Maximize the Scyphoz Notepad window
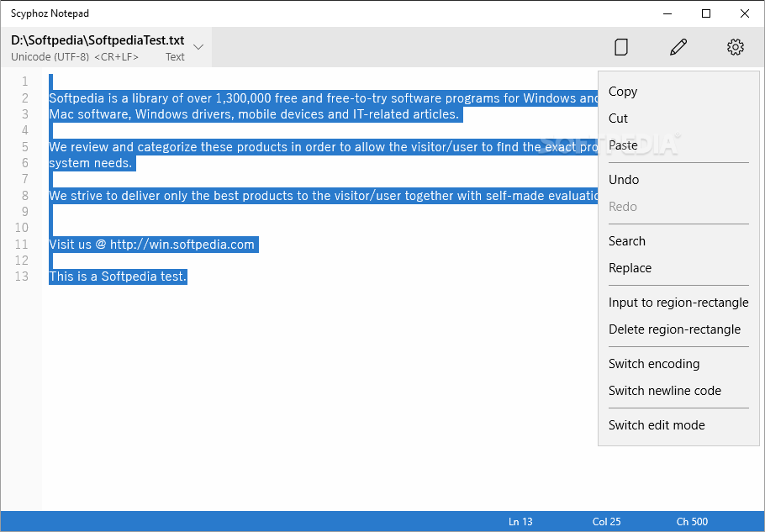The image size is (765, 532). point(706,13)
